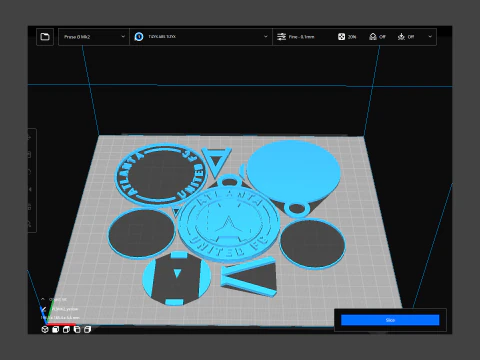Screen dimensions: 480x360
Task: Switch to the left side view icon
Action: (x=77, y=329)
